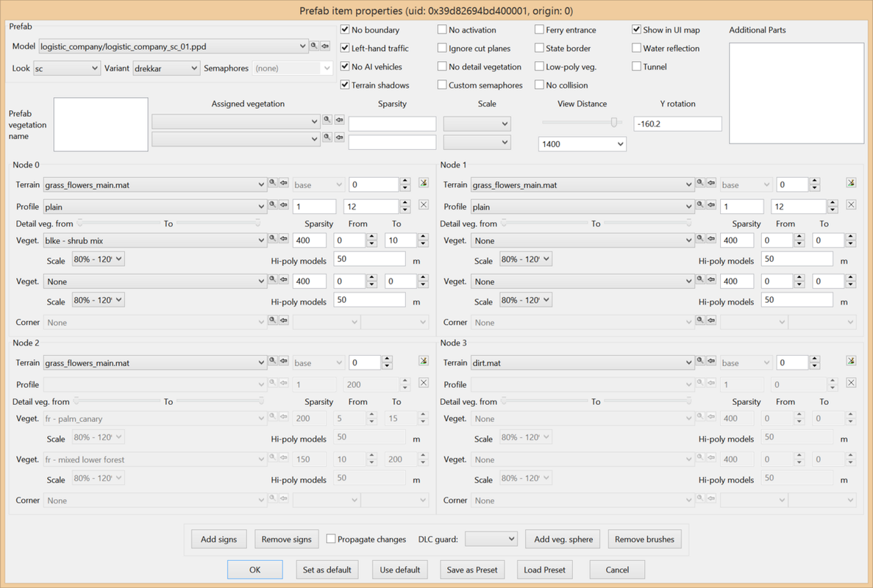Viewport: 873px width, 588px height.
Task: Enable the No activation checkbox
Action: coord(442,29)
